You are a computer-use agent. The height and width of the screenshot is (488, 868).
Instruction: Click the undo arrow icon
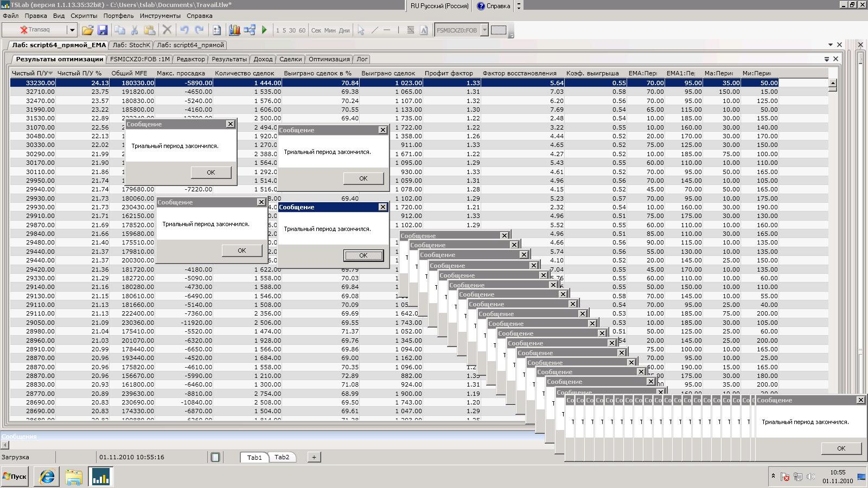[184, 30]
